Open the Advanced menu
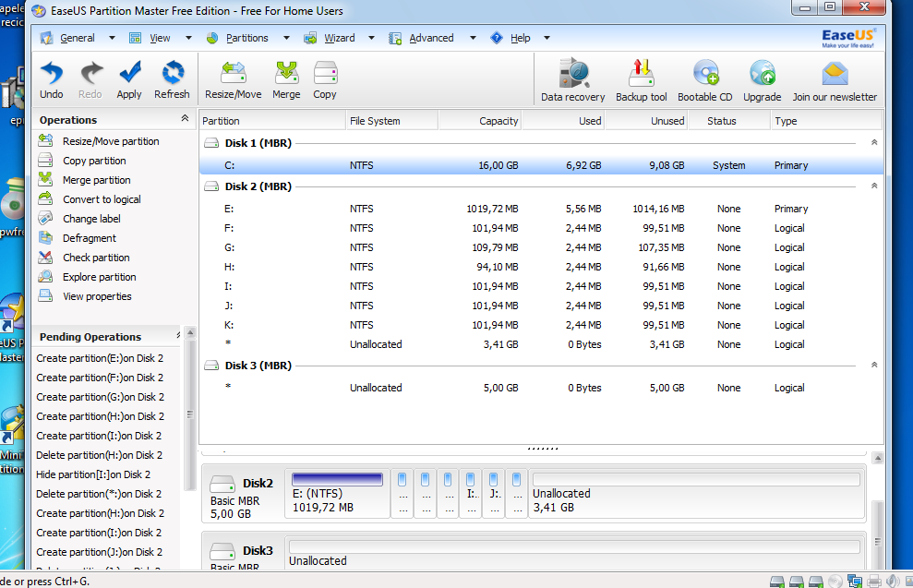913x588 pixels. pyautogui.click(x=431, y=38)
